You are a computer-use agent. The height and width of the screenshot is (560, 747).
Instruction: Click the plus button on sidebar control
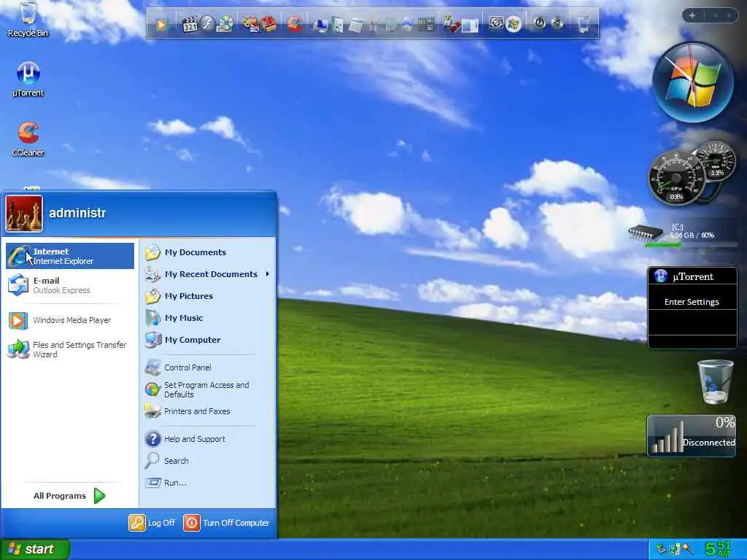click(x=692, y=16)
